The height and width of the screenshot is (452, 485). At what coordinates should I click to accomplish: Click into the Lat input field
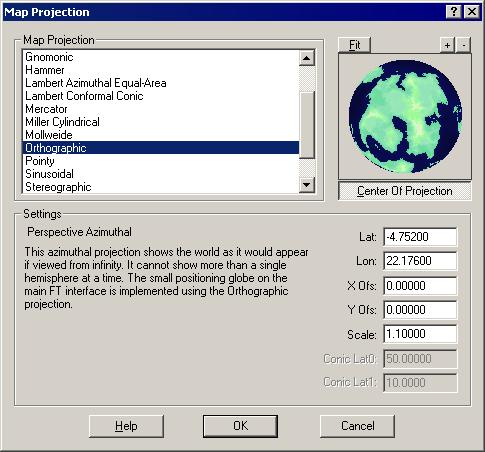point(420,237)
